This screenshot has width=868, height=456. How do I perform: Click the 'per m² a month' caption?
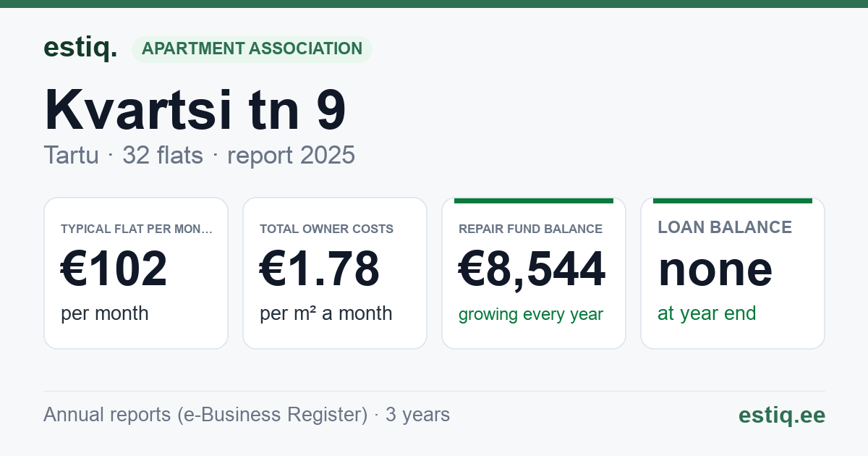[x=326, y=313]
